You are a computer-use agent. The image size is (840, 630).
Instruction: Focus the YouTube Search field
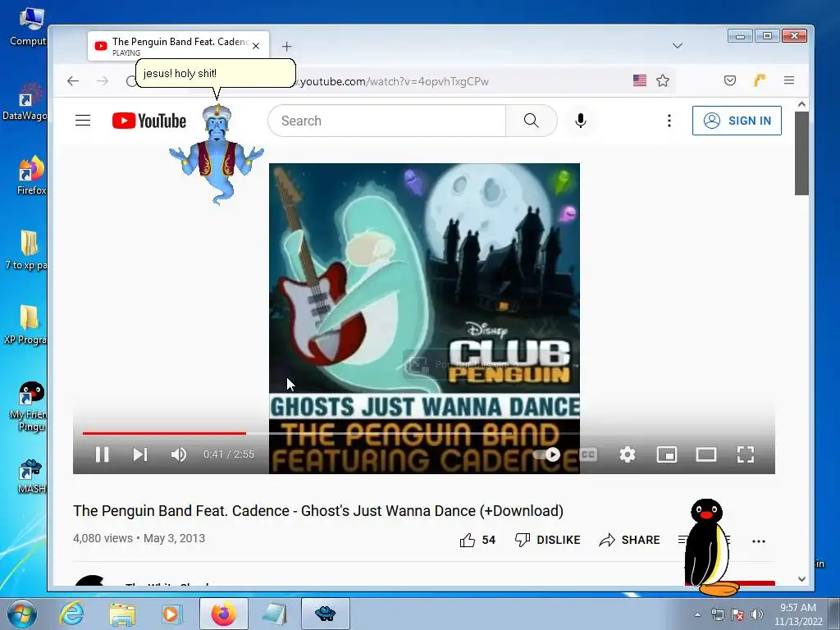(x=386, y=121)
